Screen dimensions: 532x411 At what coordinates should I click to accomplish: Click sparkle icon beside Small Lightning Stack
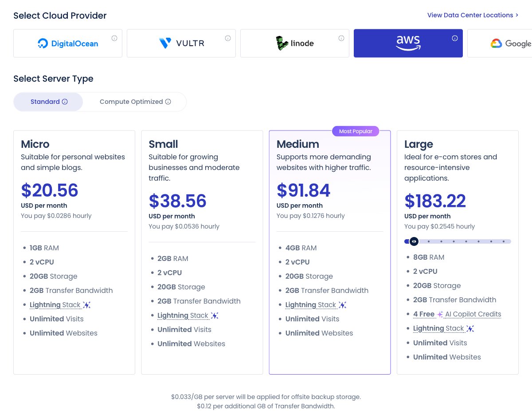click(x=215, y=316)
